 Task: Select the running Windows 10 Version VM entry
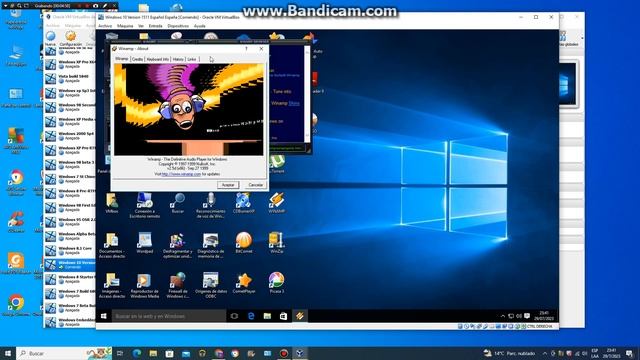coord(70,264)
